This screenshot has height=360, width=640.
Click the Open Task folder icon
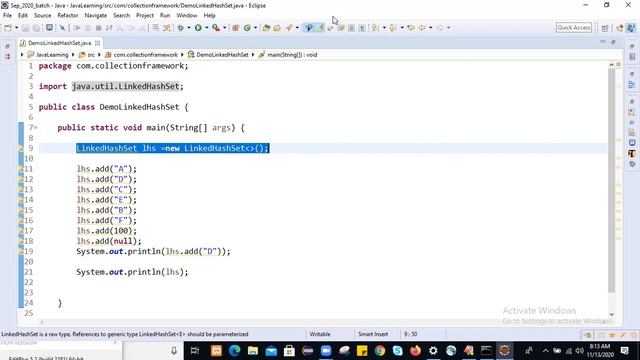pos(277,28)
